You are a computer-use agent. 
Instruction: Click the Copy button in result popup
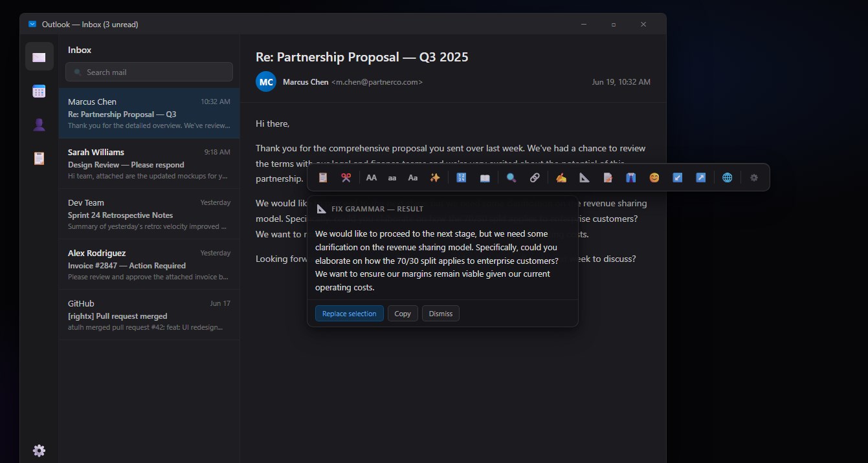click(x=403, y=314)
